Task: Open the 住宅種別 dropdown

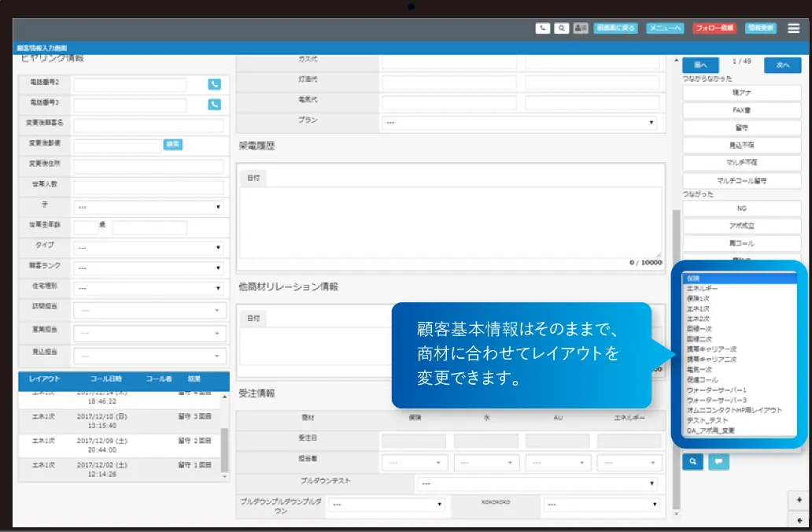Action: click(x=148, y=288)
